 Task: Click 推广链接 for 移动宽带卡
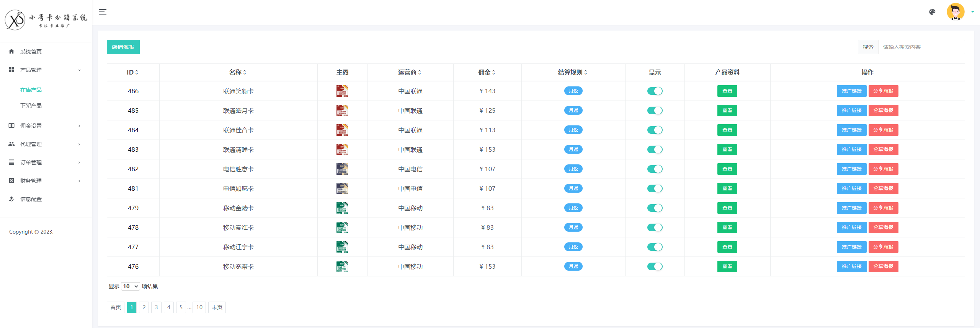[851, 266]
